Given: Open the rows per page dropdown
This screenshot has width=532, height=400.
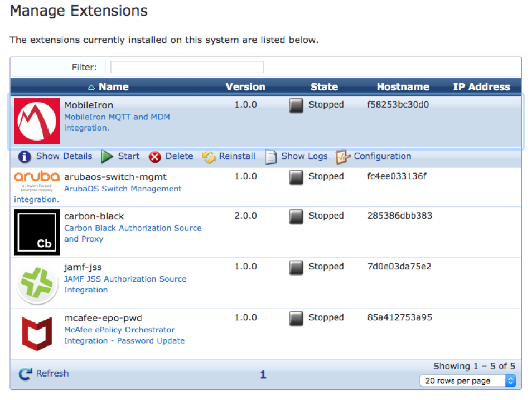Looking at the screenshot, I should (x=468, y=380).
